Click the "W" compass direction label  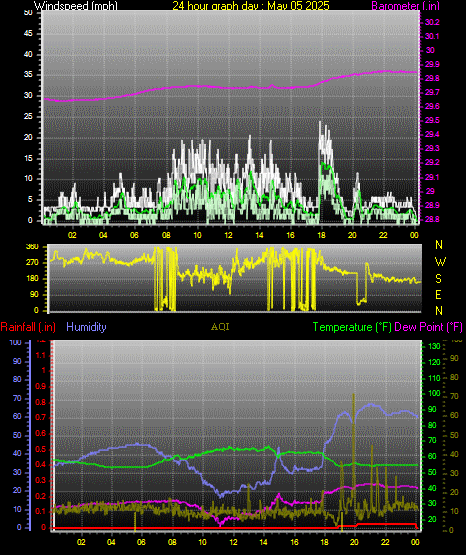[440, 262]
